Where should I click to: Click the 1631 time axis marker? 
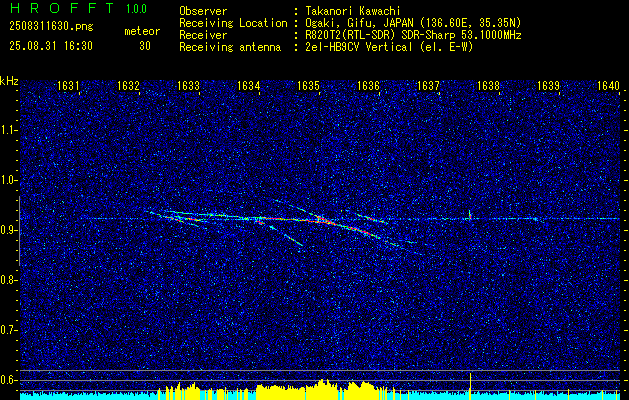tap(68, 85)
